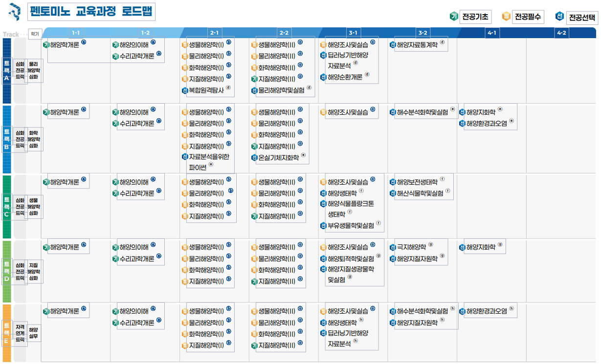
Task: Select the 해양 실무 track box
Action: click(x=33, y=333)
